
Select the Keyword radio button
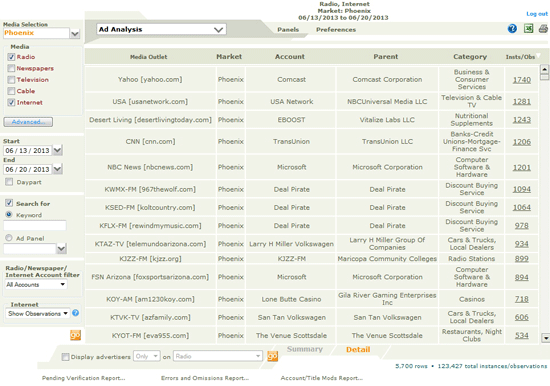point(9,214)
